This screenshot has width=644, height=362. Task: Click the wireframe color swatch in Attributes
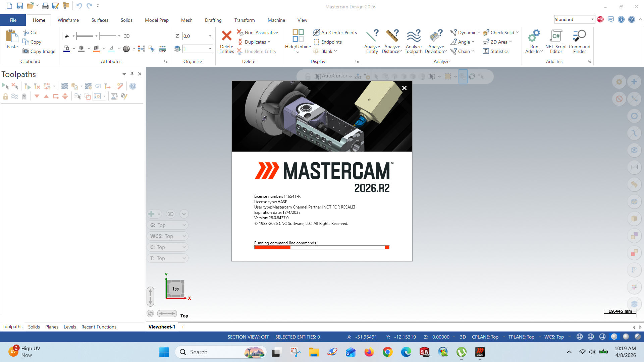pos(67,49)
